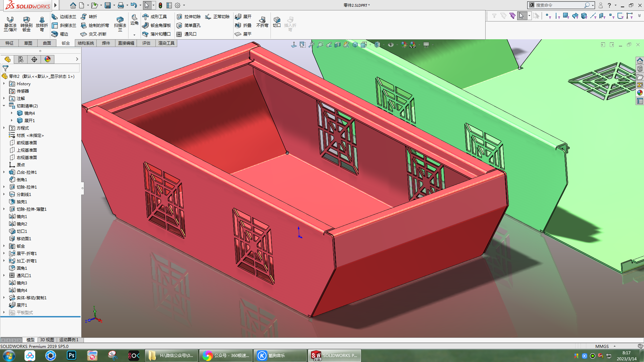644x362 pixels.
Task: Open the Section View tool
Action: (x=338, y=45)
